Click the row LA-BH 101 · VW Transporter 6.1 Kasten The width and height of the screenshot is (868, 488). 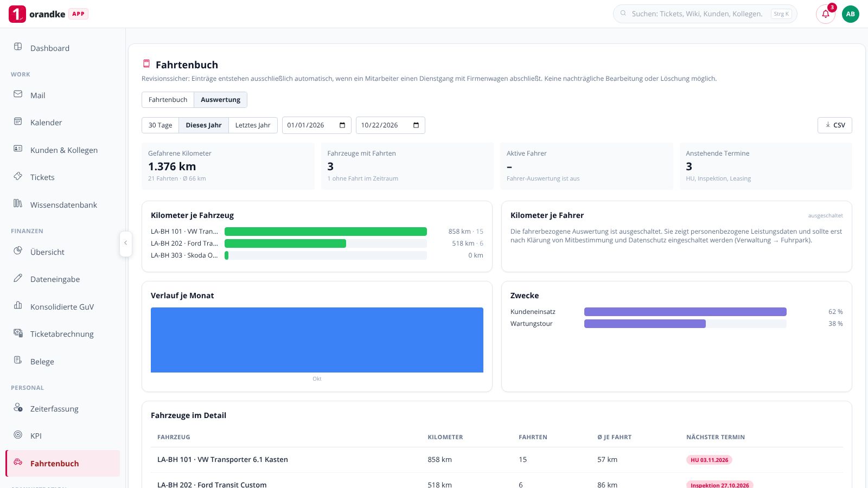497,460
